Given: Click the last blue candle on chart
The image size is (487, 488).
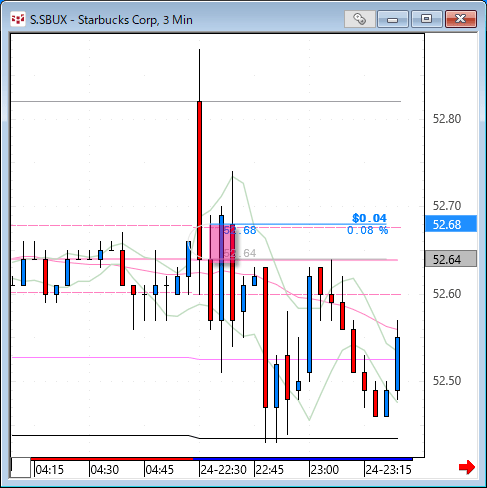Looking at the screenshot, I should [x=397, y=364].
